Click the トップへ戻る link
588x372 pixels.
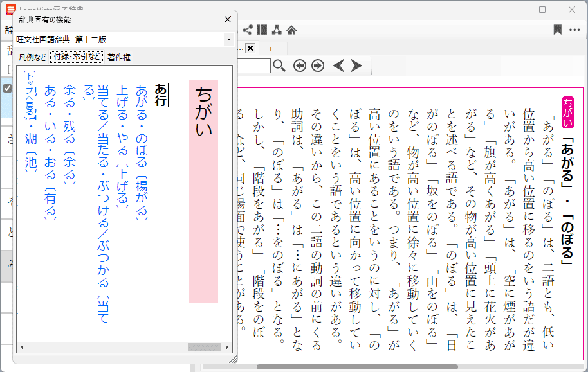[x=30, y=94]
